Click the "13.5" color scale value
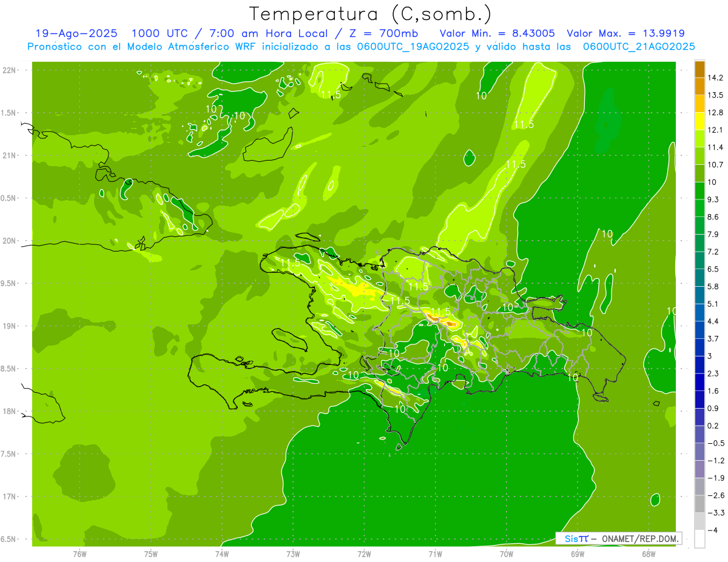The height and width of the screenshot is (562, 728). tap(715, 95)
